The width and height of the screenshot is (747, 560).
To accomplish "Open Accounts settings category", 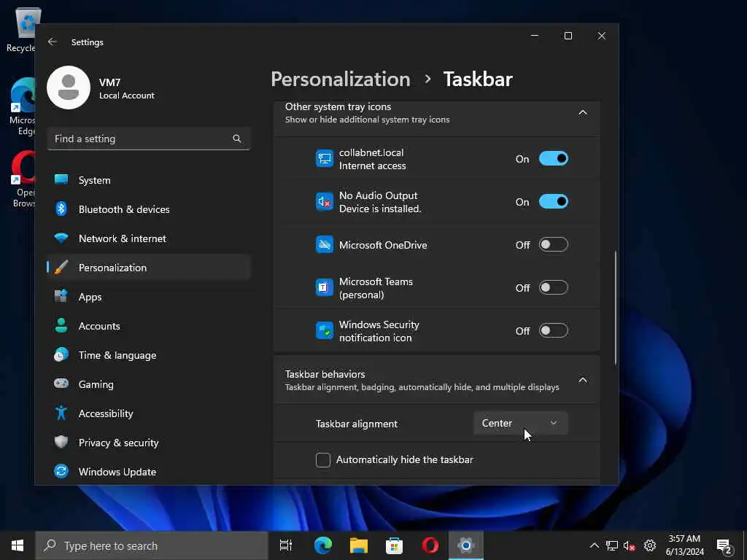I will pos(149,326).
